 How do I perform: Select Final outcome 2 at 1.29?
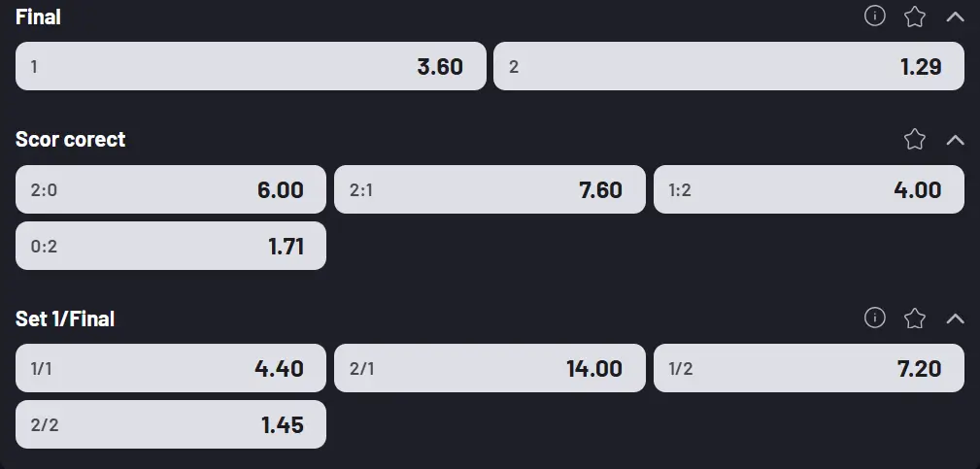[x=728, y=66]
